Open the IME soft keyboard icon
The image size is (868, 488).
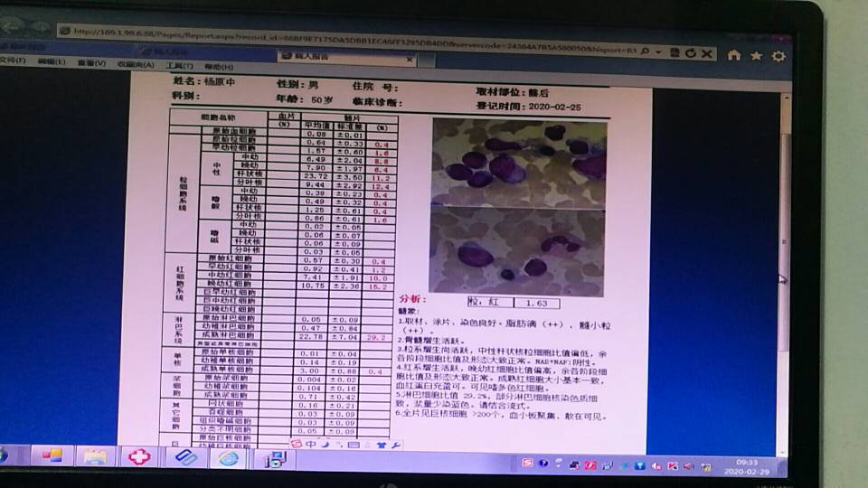[x=354, y=445]
